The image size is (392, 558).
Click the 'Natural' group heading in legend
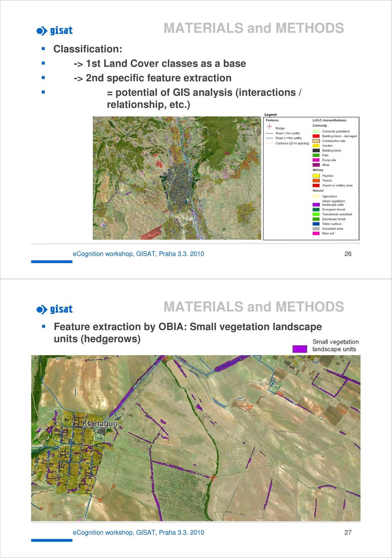[x=318, y=191]
